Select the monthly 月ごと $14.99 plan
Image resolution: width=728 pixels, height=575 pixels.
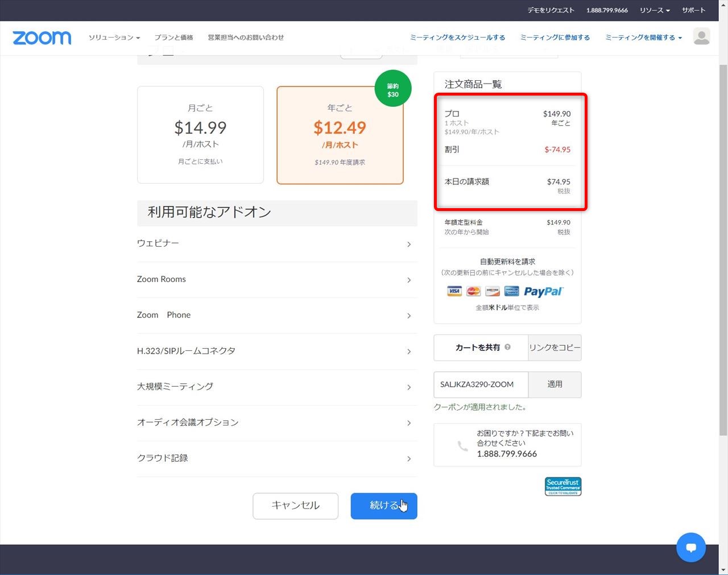(x=200, y=135)
